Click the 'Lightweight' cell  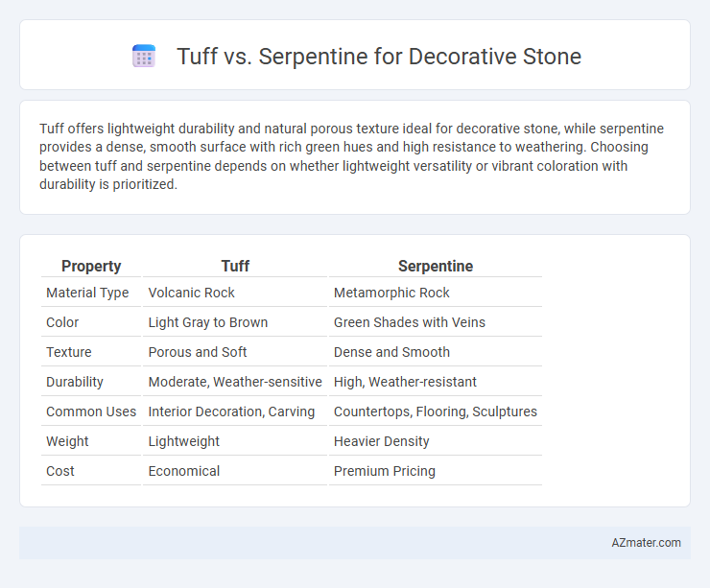coord(184,441)
